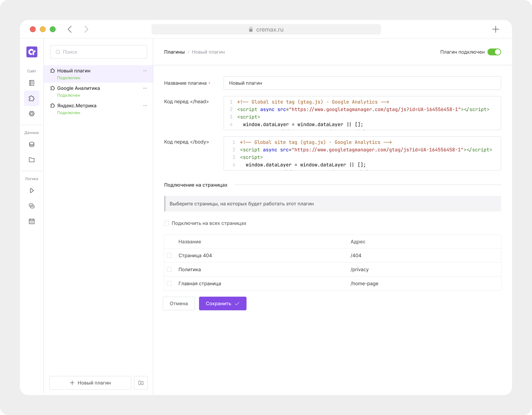Open the files folder icon under Данные

point(32,160)
